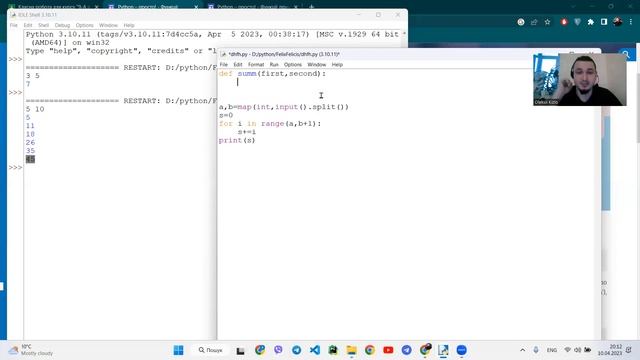Click the Windows Start button

point(178,350)
